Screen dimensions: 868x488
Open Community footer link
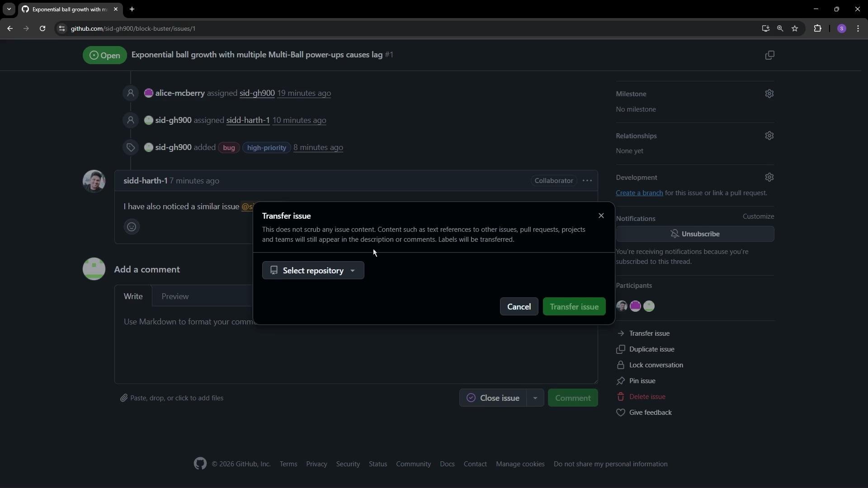pyautogui.click(x=413, y=464)
